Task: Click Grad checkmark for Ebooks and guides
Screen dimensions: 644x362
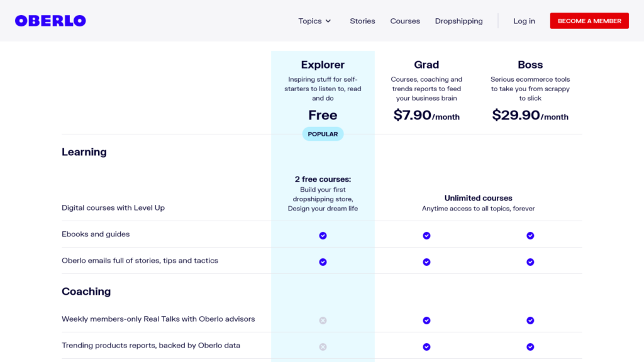Action: (427, 236)
